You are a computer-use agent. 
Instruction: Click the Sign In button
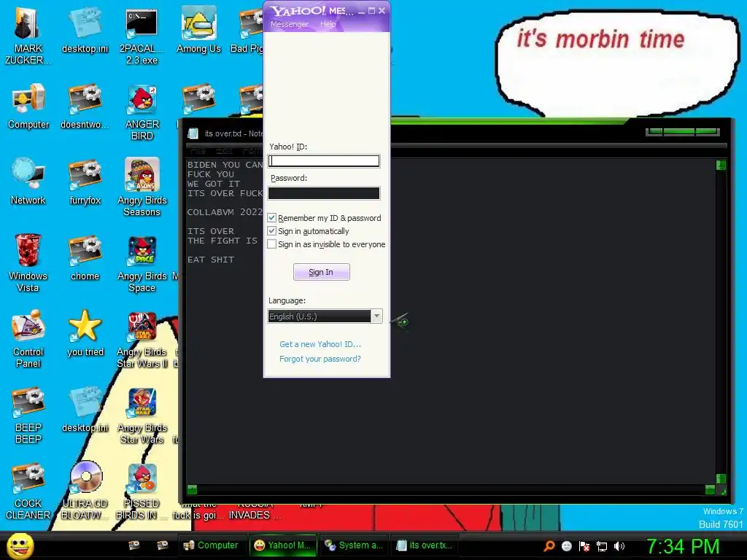click(x=321, y=272)
